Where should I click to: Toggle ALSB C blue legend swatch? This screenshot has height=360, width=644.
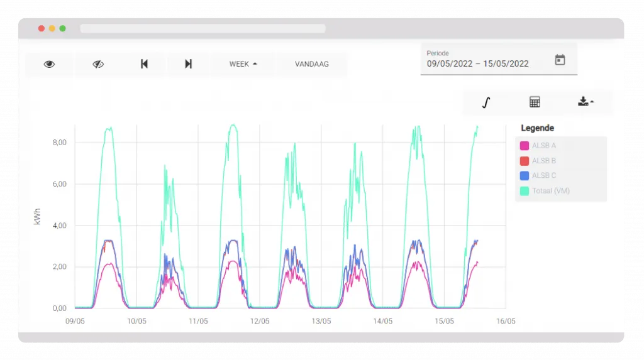[525, 176]
